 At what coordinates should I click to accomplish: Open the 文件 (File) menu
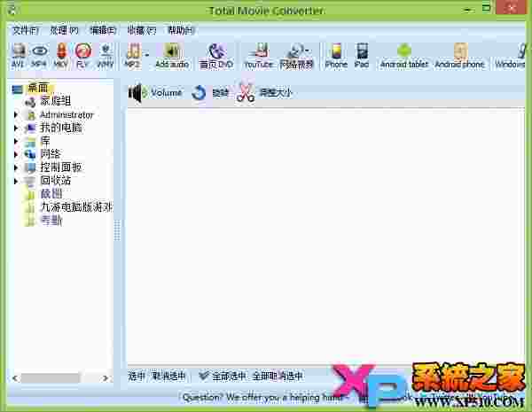pyautogui.click(x=26, y=30)
